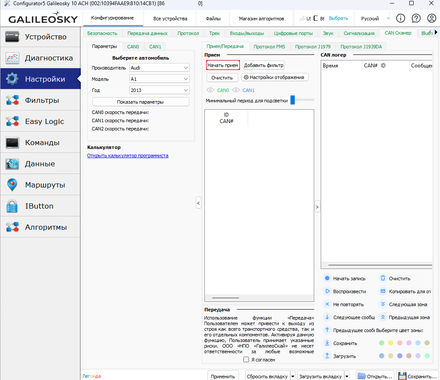Click the Выбрать link in header
440x380 pixels.
click(x=338, y=18)
